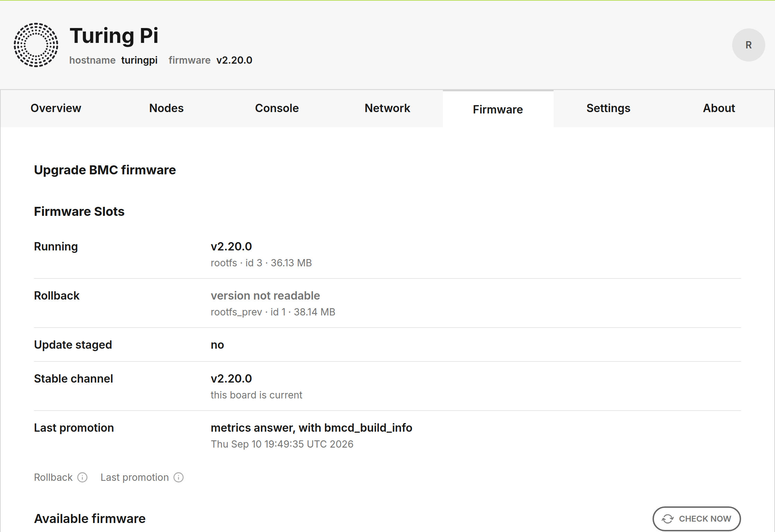The width and height of the screenshot is (775, 532).
Task: Click 'version not readable' text
Action: pyautogui.click(x=265, y=296)
